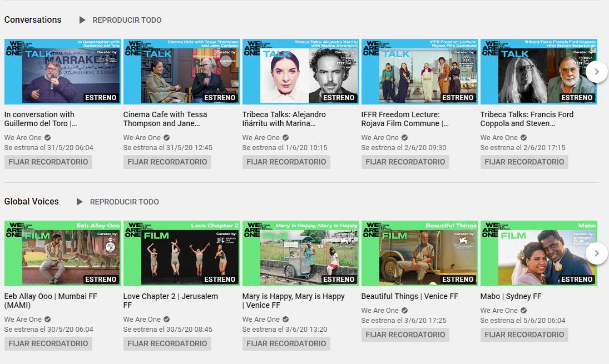Open We Are One channel under Beautiful Things
609x364 pixels.
pos(380,311)
